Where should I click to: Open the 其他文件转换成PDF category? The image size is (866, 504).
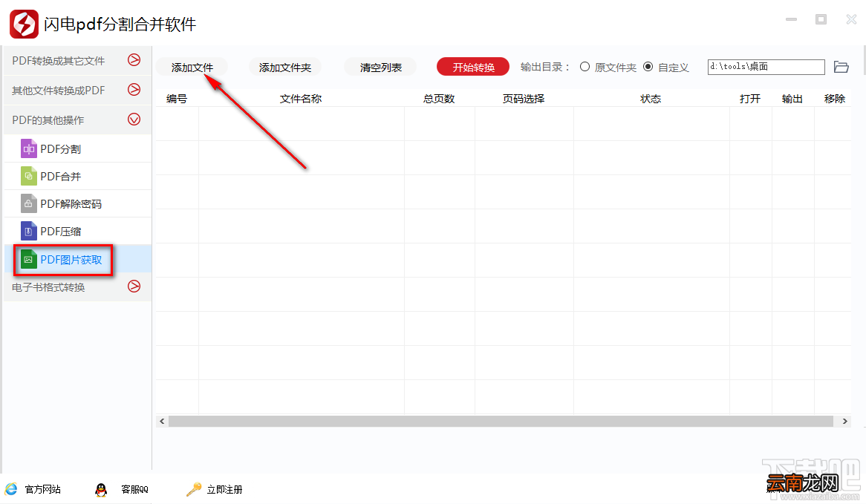point(77,91)
